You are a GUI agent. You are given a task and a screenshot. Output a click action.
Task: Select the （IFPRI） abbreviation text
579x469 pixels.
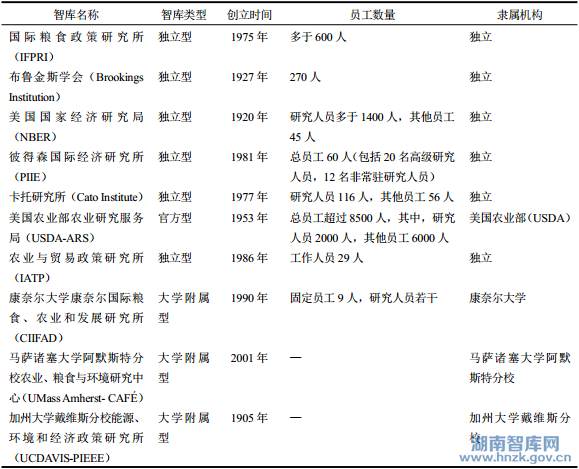coord(34,57)
